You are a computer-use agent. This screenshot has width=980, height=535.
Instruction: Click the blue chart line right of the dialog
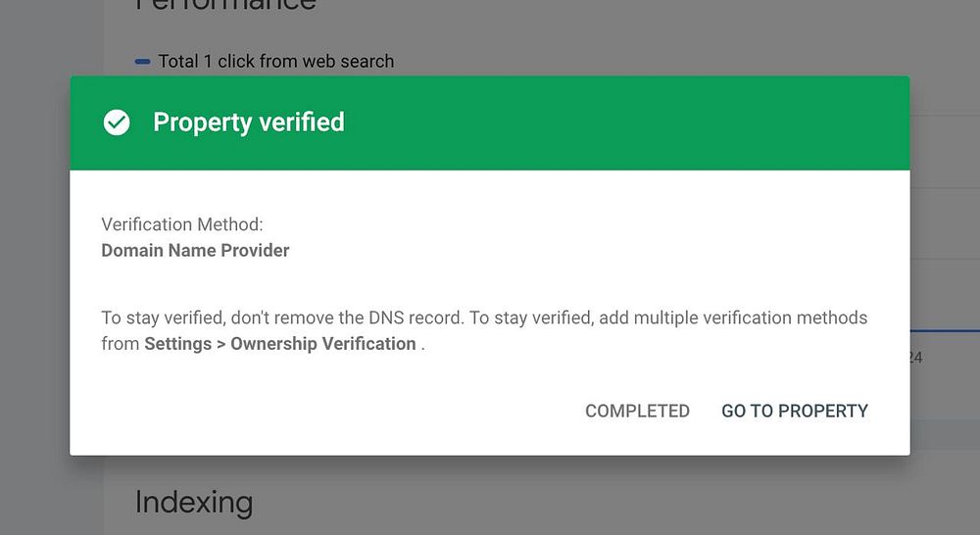tap(945, 330)
